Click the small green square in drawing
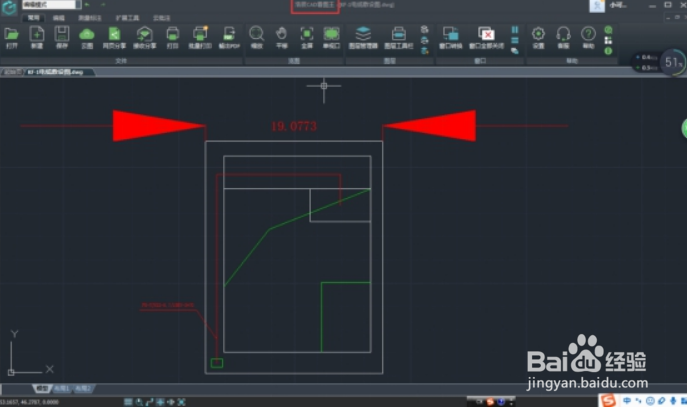Screen dimensions: 687x407 click(217, 363)
